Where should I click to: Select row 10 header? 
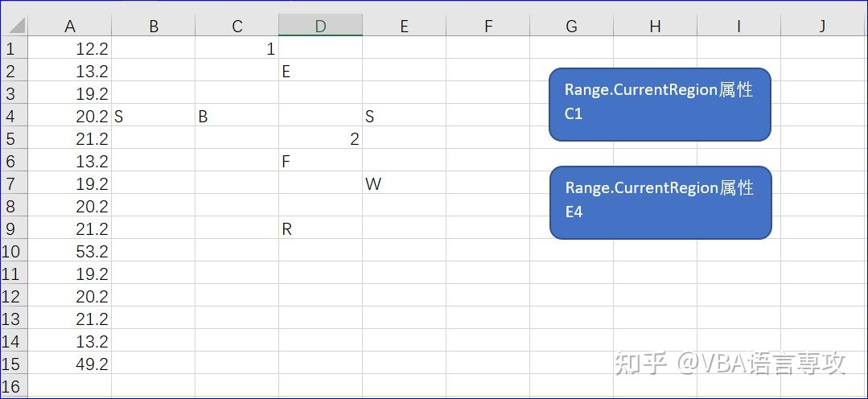point(10,252)
